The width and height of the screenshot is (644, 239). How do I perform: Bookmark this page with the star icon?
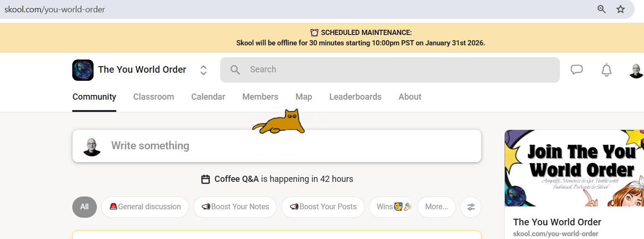[x=620, y=9]
